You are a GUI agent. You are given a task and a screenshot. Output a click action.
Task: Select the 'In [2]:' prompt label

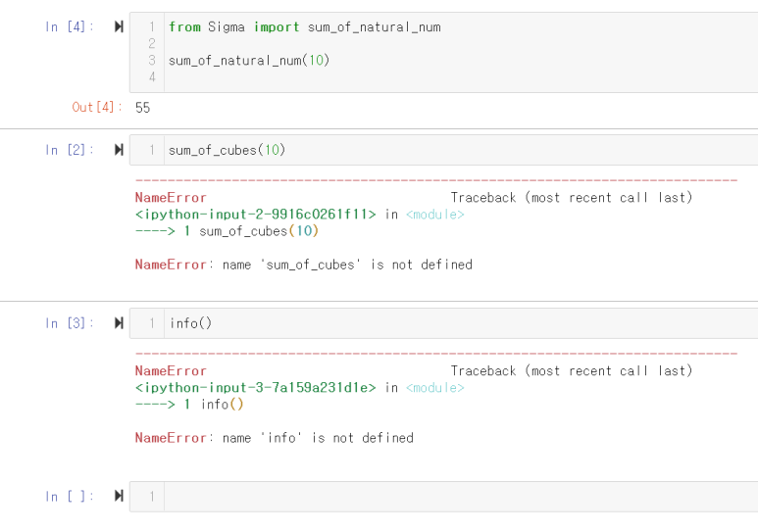click(x=70, y=150)
